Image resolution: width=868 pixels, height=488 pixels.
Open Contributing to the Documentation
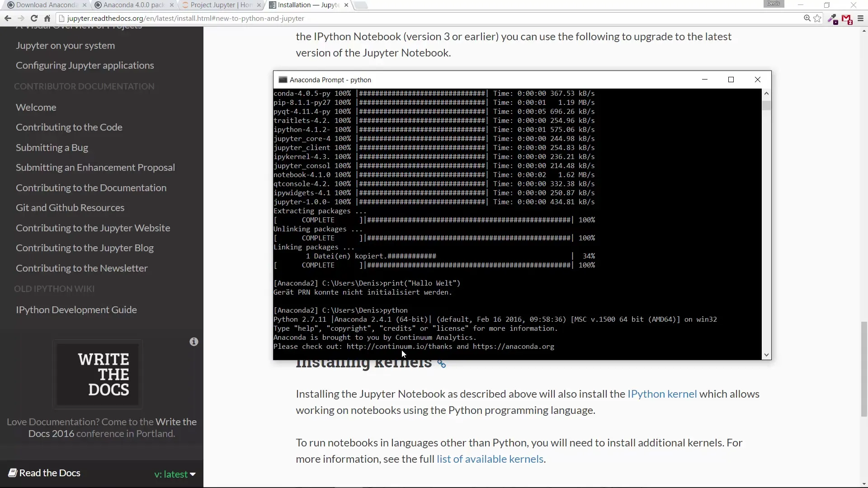91,188
